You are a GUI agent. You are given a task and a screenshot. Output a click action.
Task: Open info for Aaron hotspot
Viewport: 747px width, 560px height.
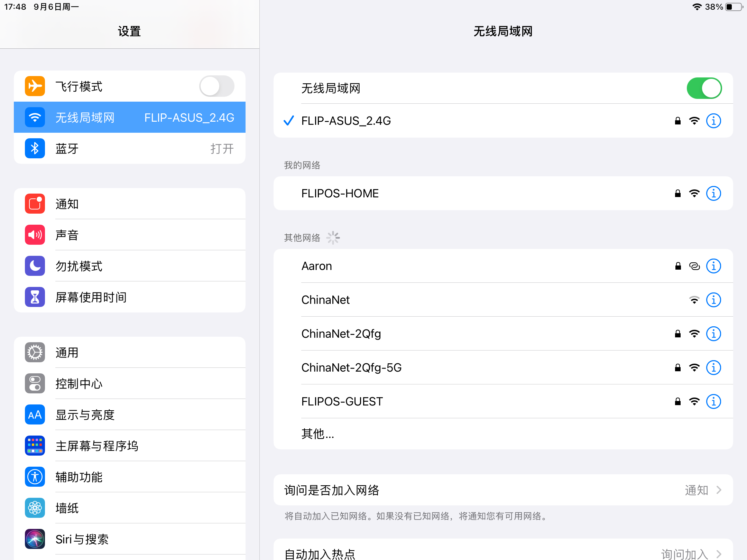click(x=713, y=266)
